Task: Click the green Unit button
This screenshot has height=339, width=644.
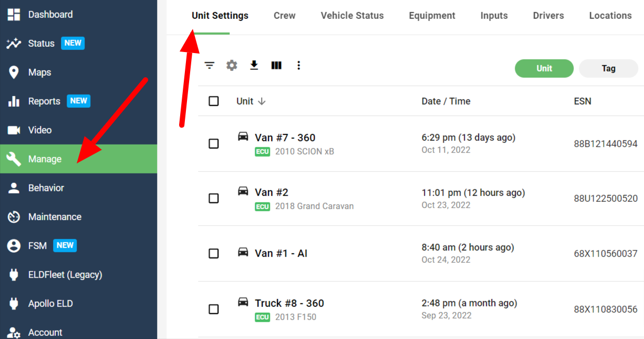Action: [544, 68]
